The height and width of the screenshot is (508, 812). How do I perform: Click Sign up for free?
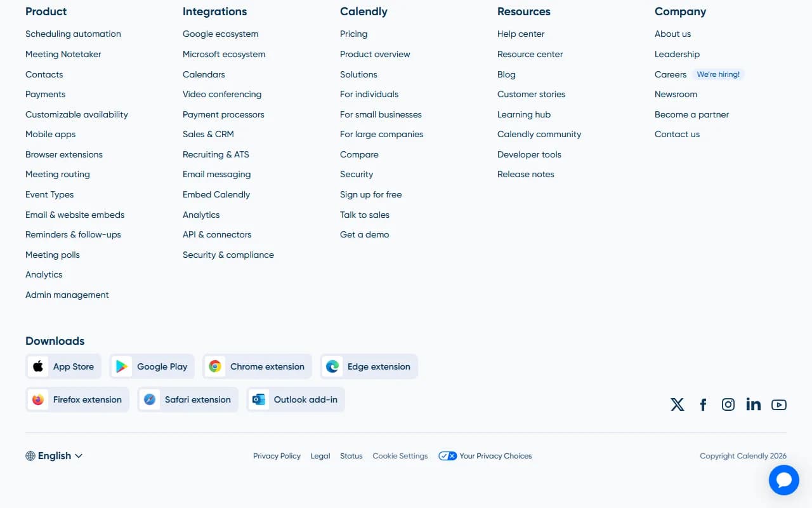click(x=371, y=194)
